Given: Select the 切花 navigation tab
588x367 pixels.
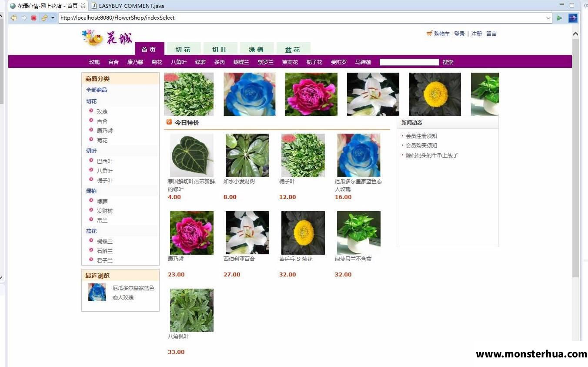Looking at the screenshot, I should (184, 49).
